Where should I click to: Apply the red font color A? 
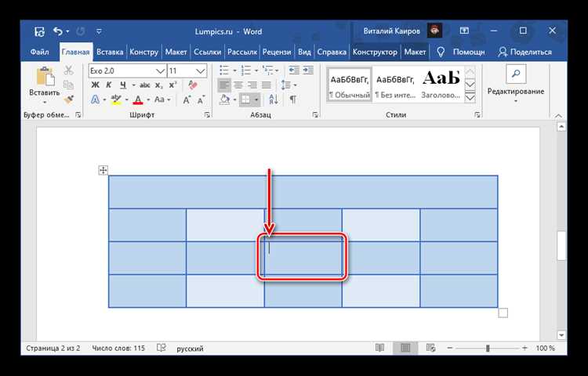click(138, 99)
